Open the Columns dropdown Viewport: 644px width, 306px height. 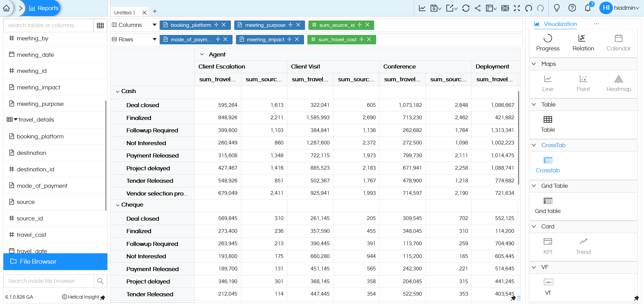(154, 25)
